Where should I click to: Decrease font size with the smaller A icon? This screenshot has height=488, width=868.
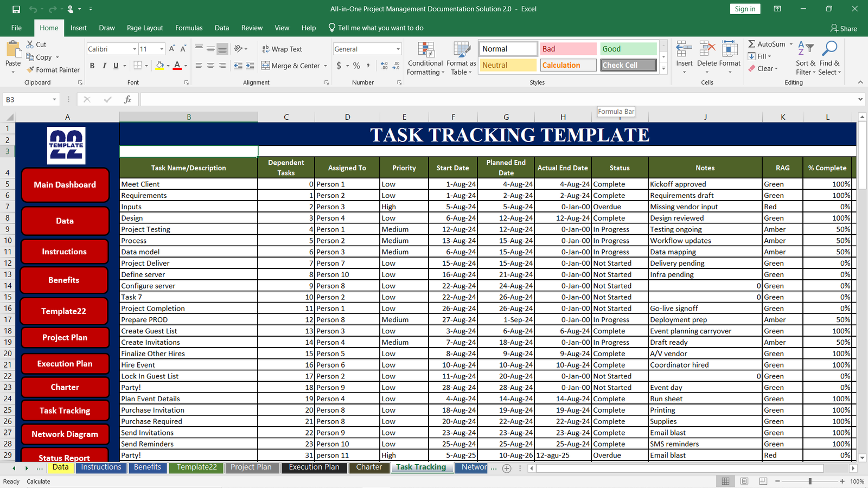[x=183, y=49]
